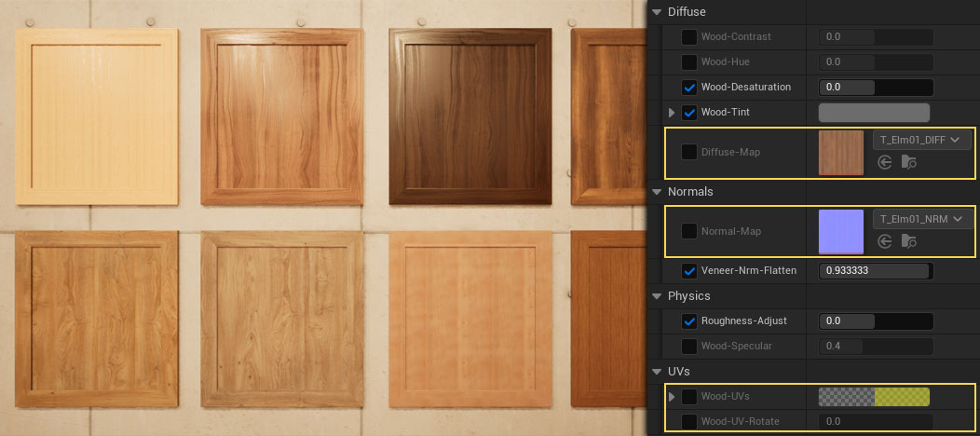Browse to the Normal-Map texture in Content Browser
980x436 pixels.
click(x=909, y=242)
